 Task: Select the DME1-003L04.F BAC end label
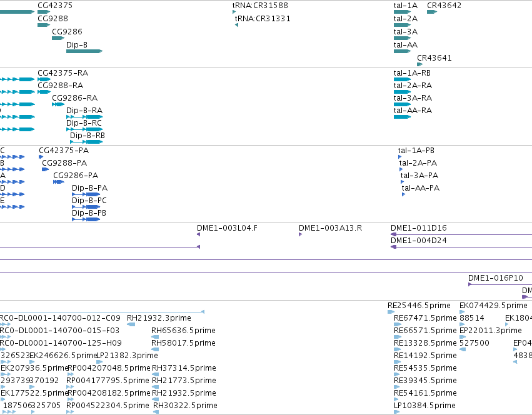tap(228, 228)
